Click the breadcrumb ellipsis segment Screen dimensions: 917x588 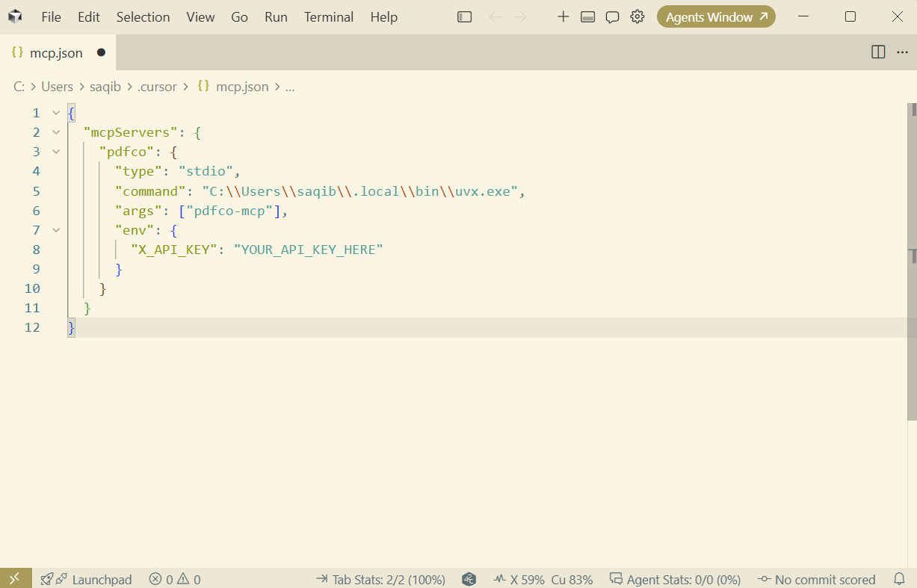(290, 87)
